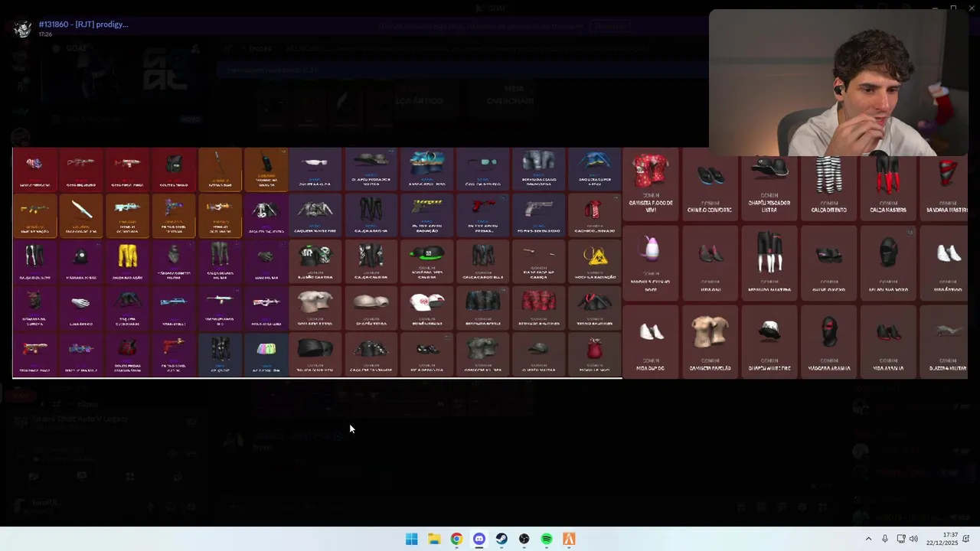
Task: Select the grey FN Five-Seven Roxo pistol
Action: (x=538, y=215)
